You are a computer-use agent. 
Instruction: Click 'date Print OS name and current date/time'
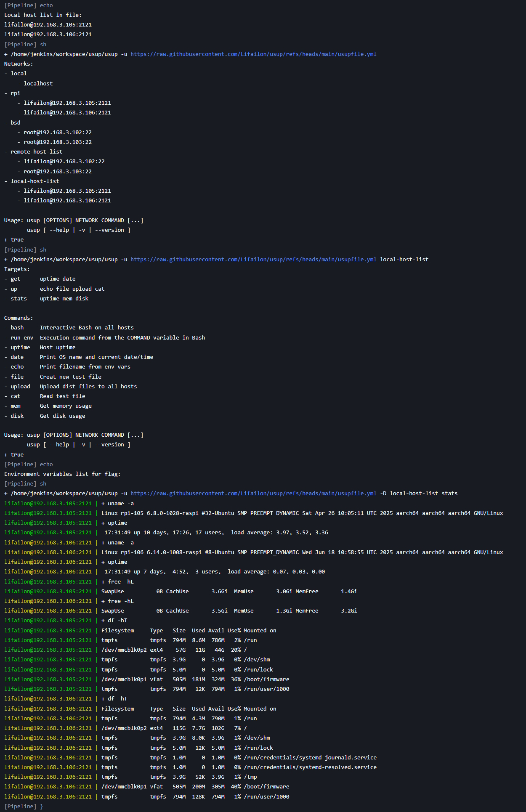tap(79, 357)
